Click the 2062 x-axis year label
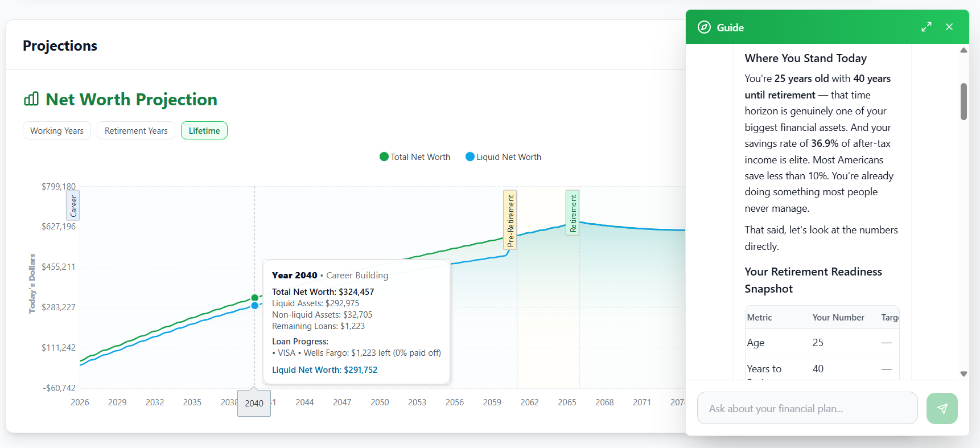Viewport: 980px width, 448px height. (x=529, y=402)
